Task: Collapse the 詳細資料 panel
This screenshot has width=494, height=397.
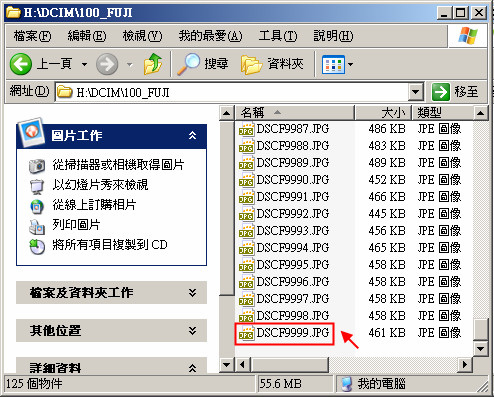Action: click(x=192, y=368)
